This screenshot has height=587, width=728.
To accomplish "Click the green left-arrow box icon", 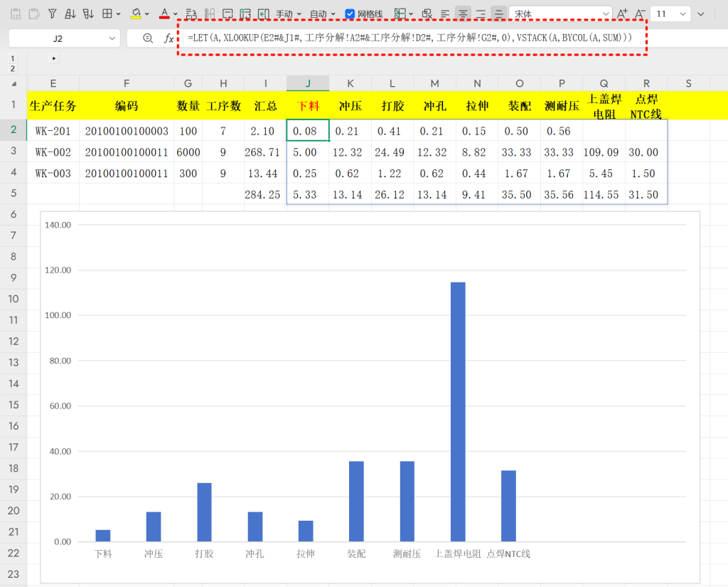I will pos(263,14).
